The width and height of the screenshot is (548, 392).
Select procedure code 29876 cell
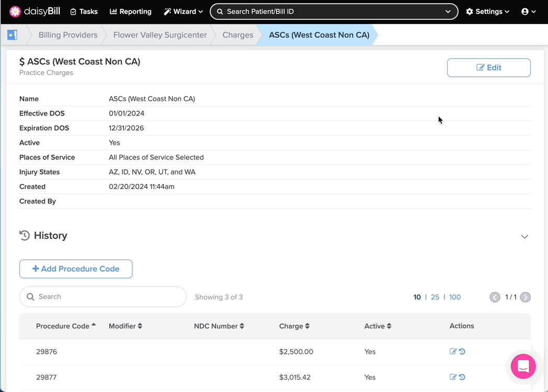(47, 352)
